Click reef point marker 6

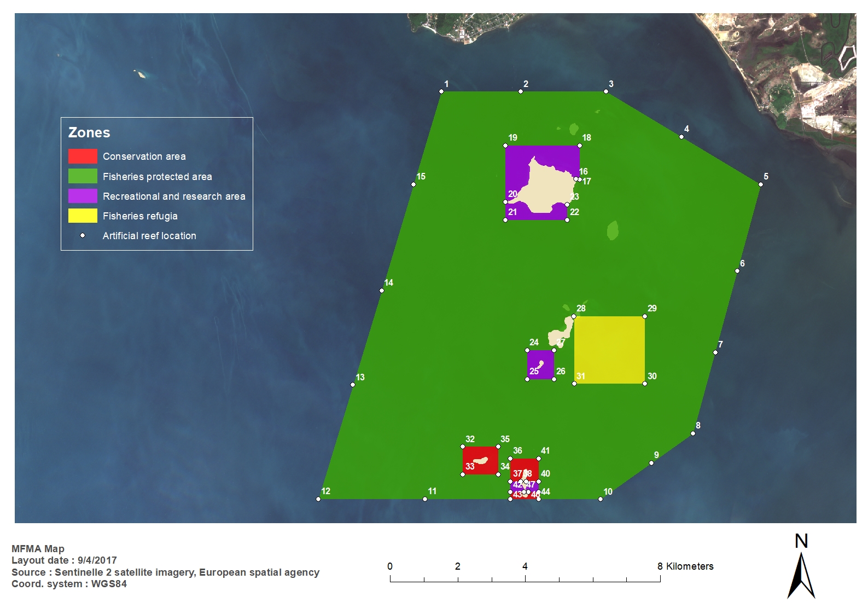737,271
